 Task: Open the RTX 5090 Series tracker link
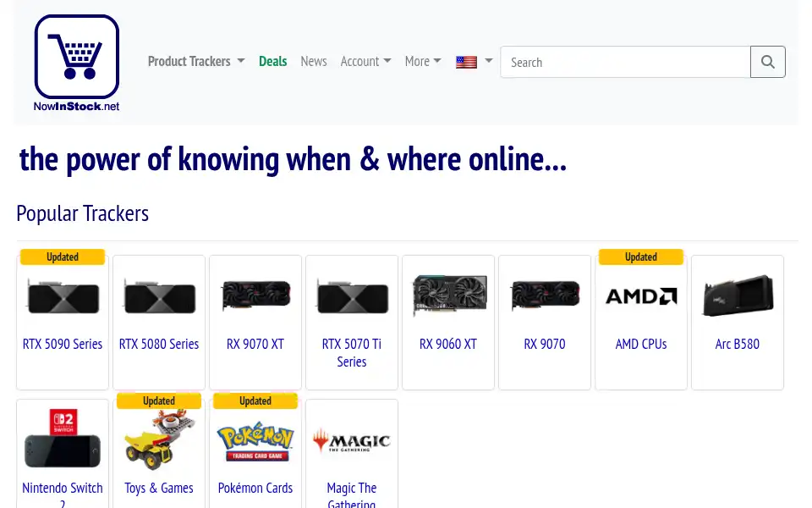[x=63, y=345]
